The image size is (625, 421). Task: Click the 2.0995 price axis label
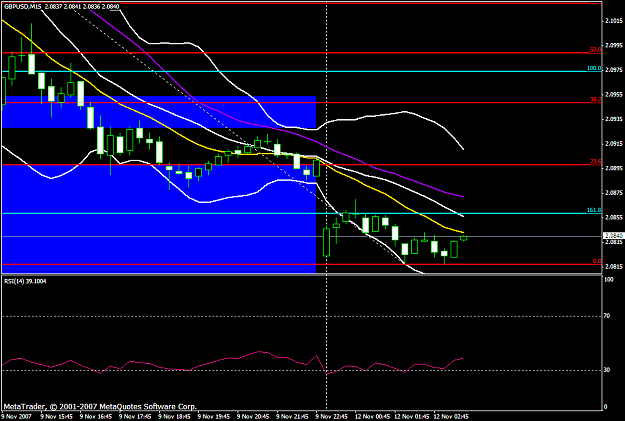(x=614, y=45)
